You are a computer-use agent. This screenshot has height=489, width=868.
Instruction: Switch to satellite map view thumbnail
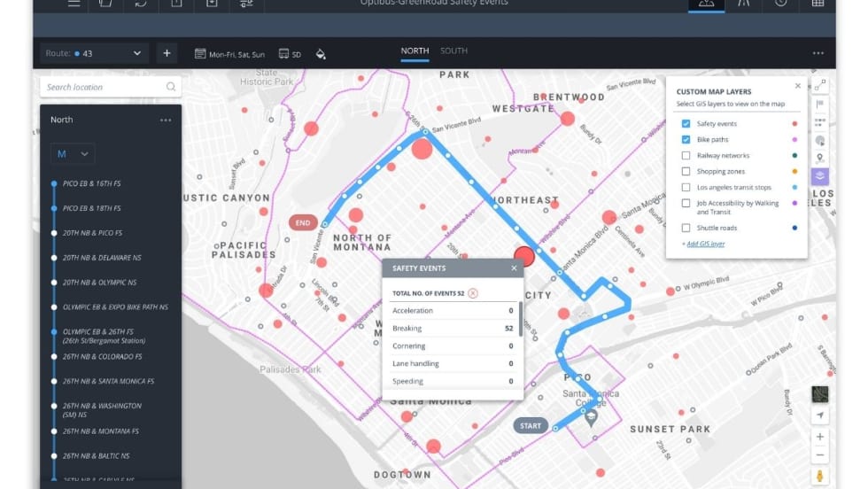[820, 394]
